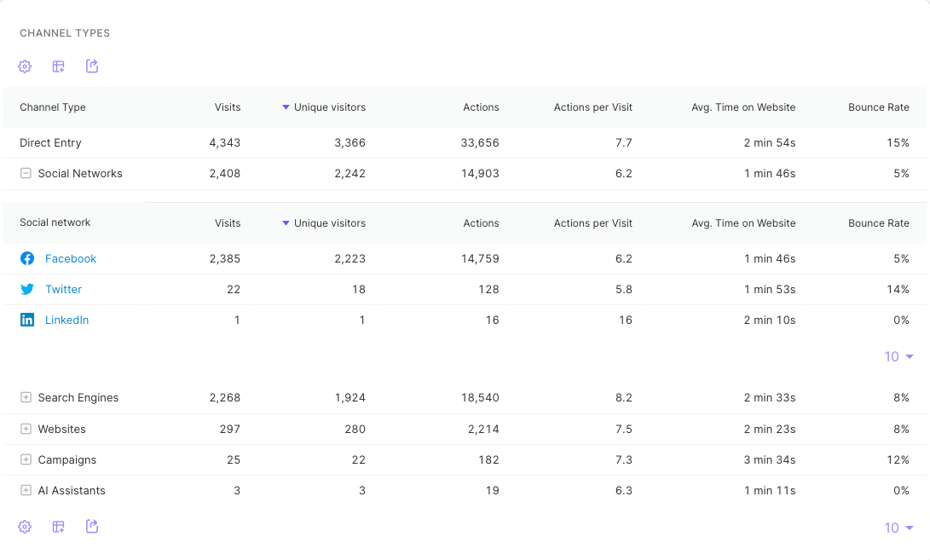Image resolution: width=930 pixels, height=560 pixels.
Task: Click the Campaigns label
Action: [x=67, y=459]
